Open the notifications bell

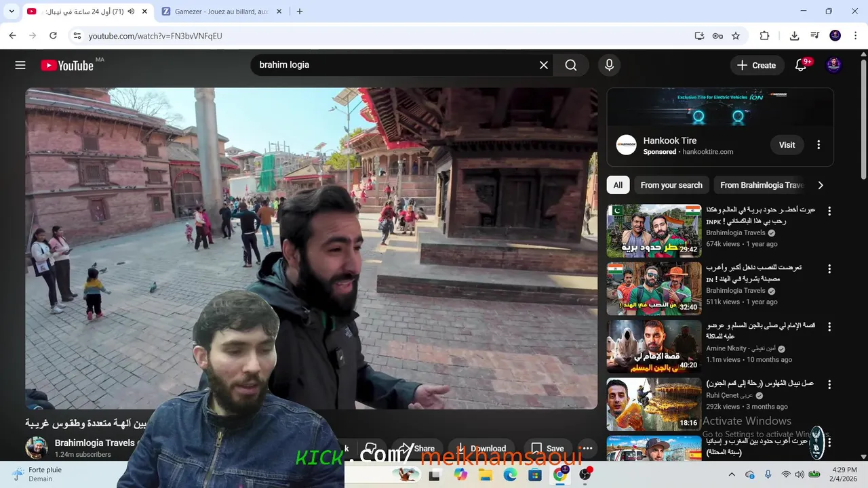801,65
